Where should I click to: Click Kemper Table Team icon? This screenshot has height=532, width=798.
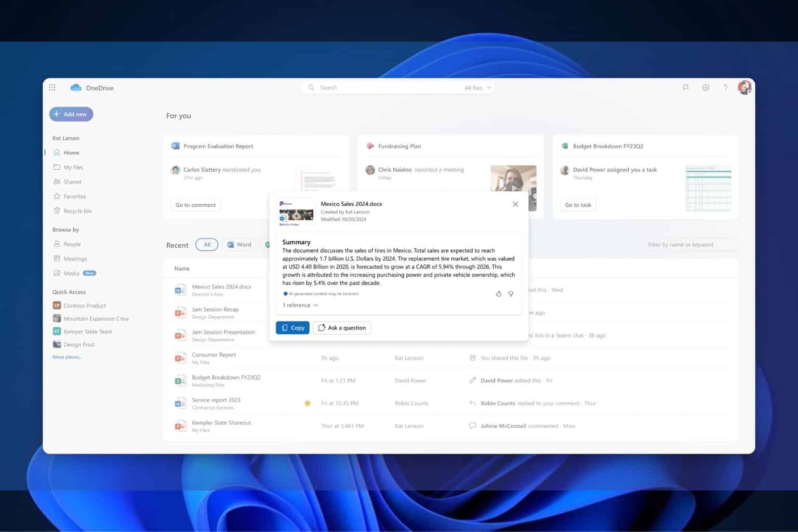pyautogui.click(x=57, y=331)
